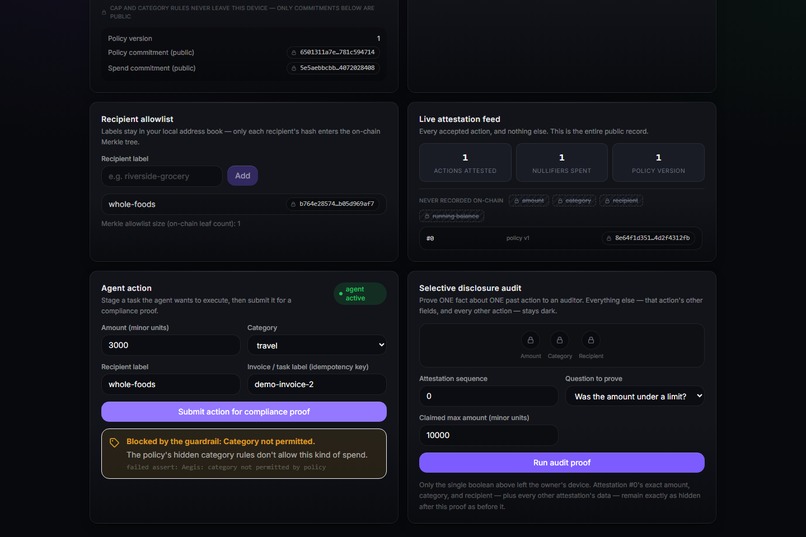Add recipient to allowlist
This screenshot has width=806, height=537.
[243, 176]
